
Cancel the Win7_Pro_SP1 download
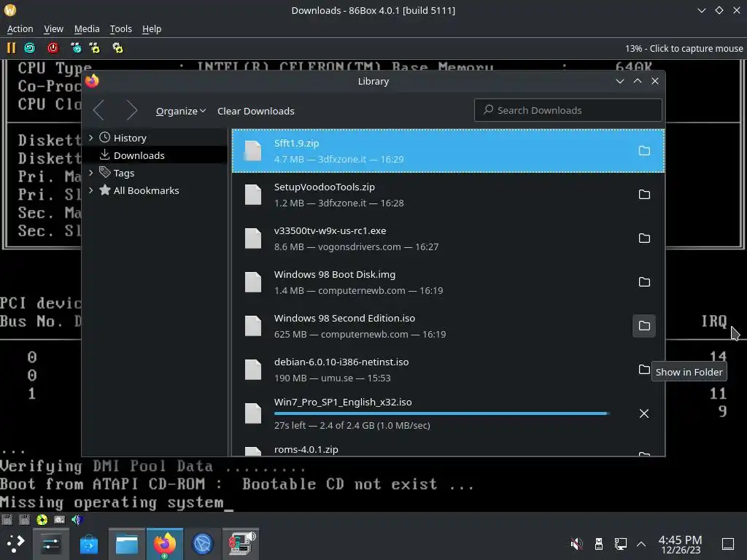pos(644,413)
